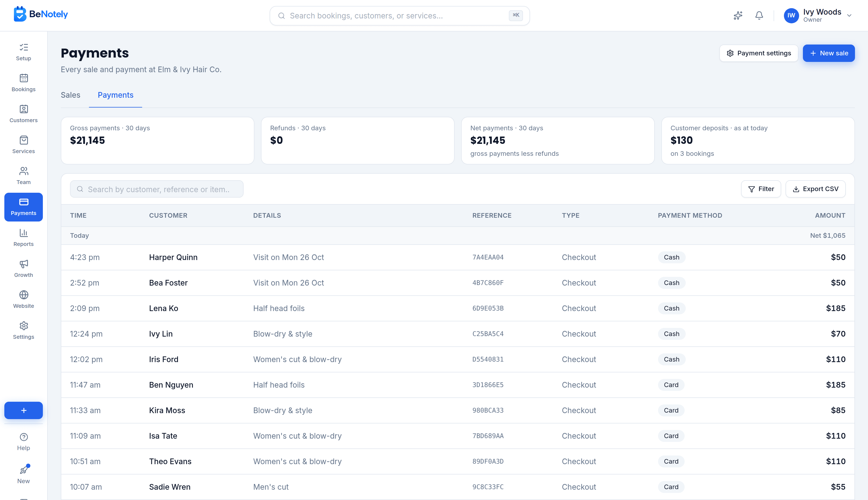Open the Growth megaphone section
868x500 pixels.
(23, 268)
